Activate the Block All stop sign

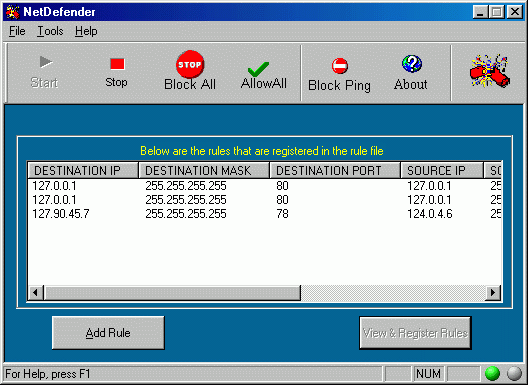pos(190,64)
